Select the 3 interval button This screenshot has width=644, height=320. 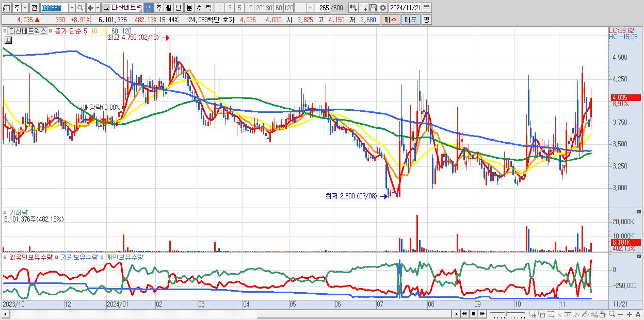(x=230, y=8)
